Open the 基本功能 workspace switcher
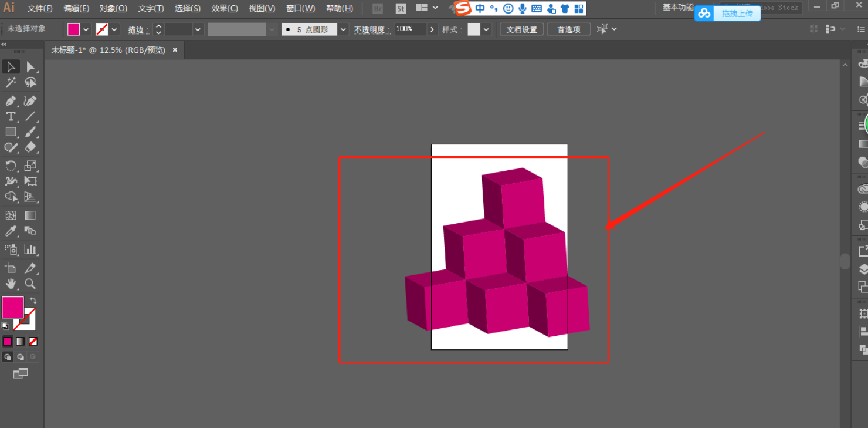Image resolution: width=868 pixels, height=428 pixels. (679, 8)
